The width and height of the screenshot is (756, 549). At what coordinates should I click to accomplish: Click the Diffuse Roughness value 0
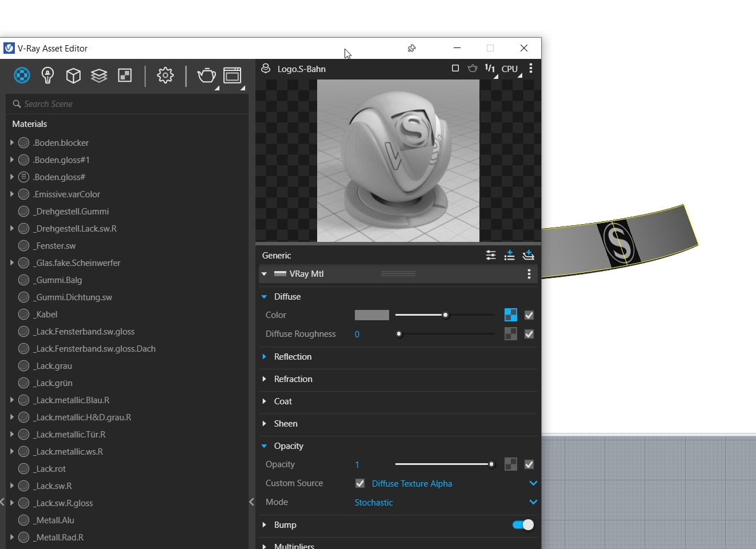point(357,335)
